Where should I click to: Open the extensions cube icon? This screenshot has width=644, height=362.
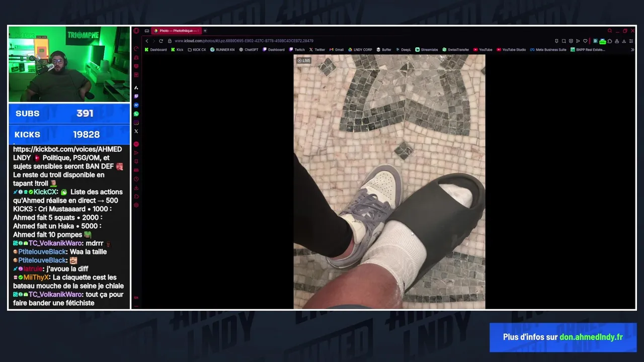point(610,41)
